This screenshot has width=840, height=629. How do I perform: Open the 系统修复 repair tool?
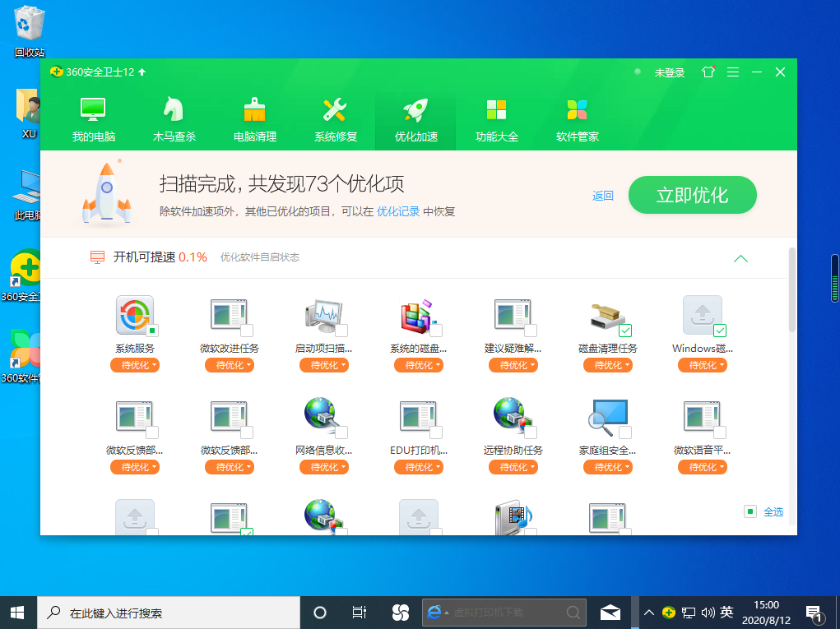334,115
